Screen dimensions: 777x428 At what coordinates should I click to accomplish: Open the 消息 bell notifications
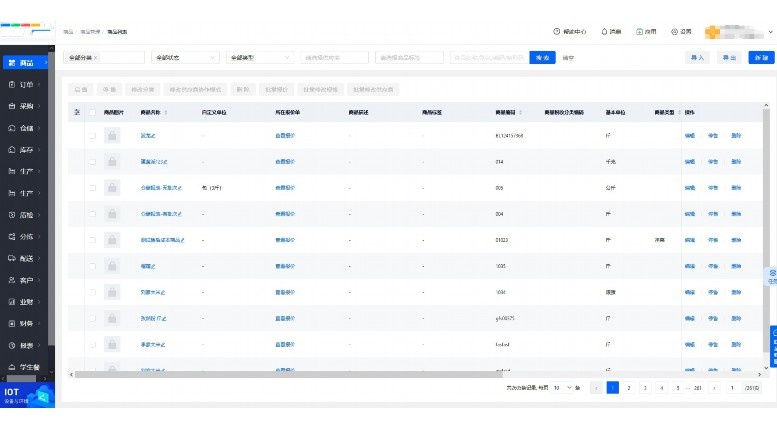tap(604, 31)
